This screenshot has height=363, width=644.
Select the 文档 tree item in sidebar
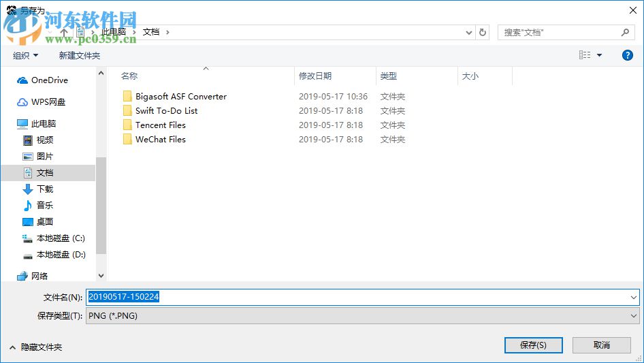pyautogui.click(x=48, y=173)
